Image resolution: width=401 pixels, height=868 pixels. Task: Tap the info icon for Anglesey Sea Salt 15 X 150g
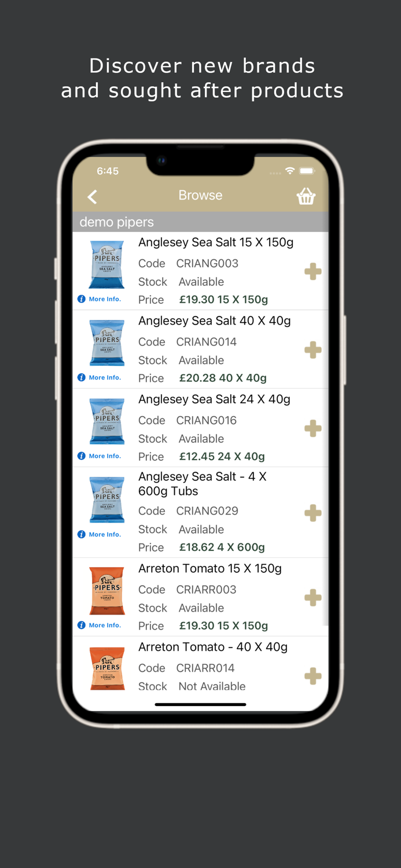pos(81,299)
